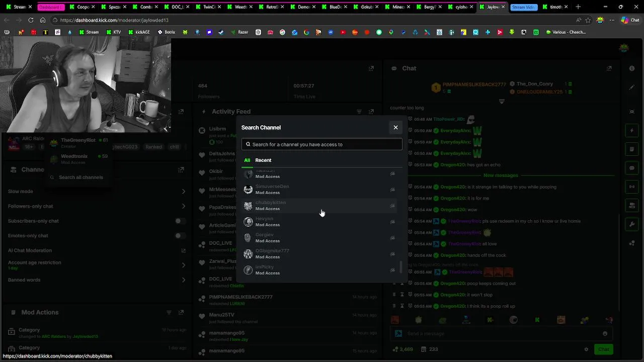Image resolution: width=644 pixels, height=362 pixels.
Task: Click the broadcast signal icon in the right sidebar
Action: [632, 187]
